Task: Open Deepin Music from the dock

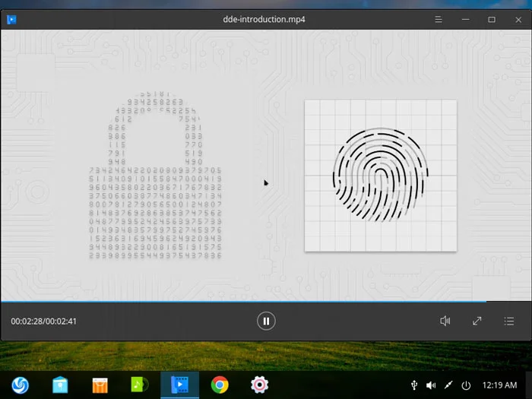Action: point(140,385)
